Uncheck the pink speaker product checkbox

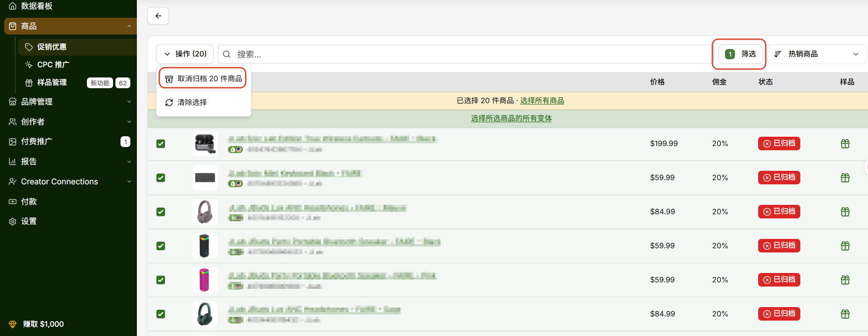161,280
